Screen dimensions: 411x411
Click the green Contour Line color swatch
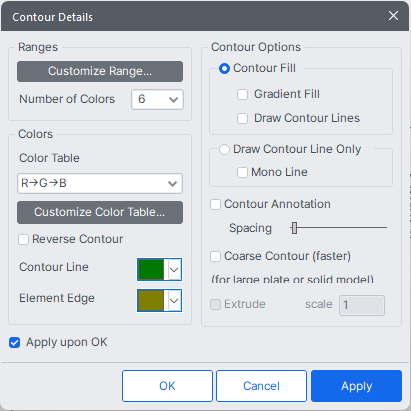coord(151,269)
